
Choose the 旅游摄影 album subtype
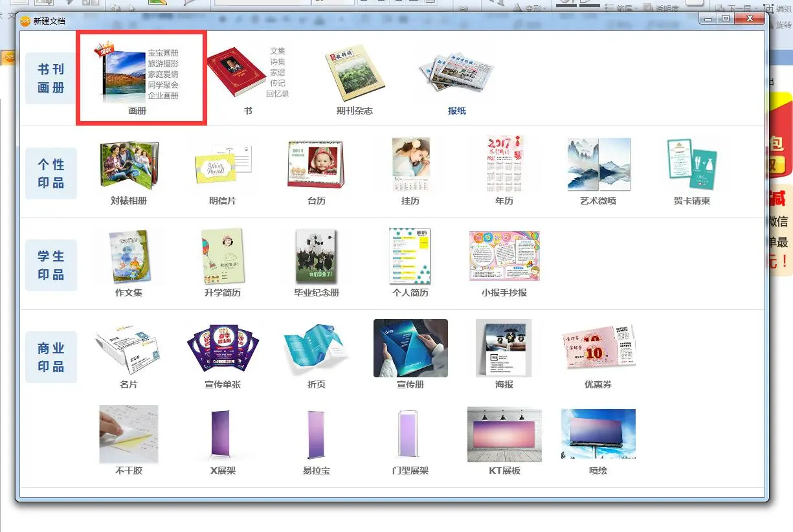[x=163, y=63]
